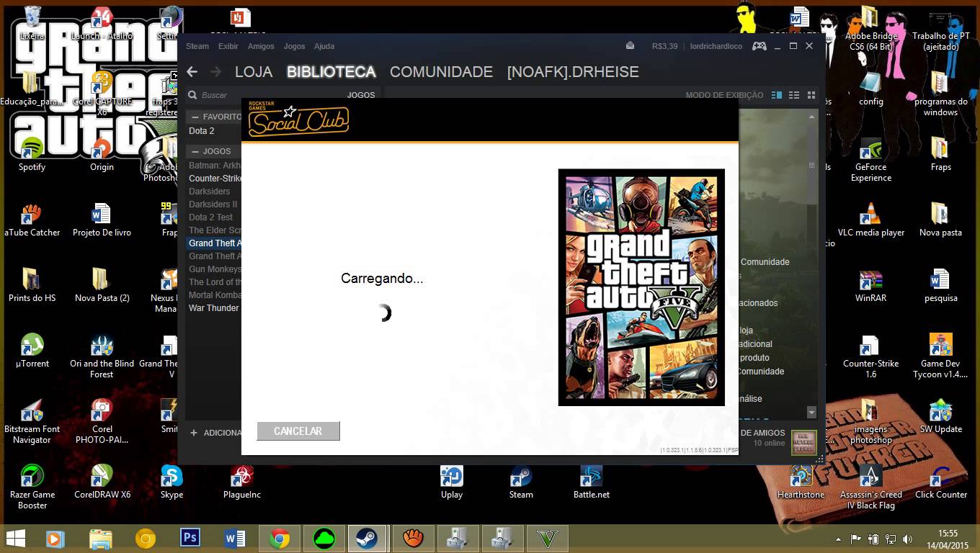980x553 pixels.
Task: Select Darksiders in the games list
Action: click(210, 192)
